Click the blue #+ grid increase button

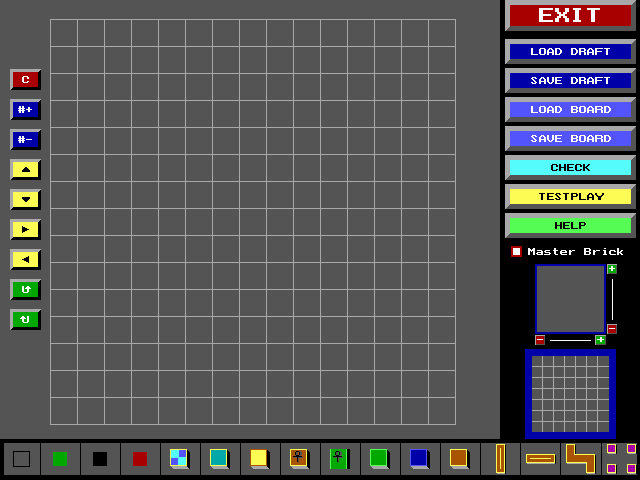[x=25, y=109]
